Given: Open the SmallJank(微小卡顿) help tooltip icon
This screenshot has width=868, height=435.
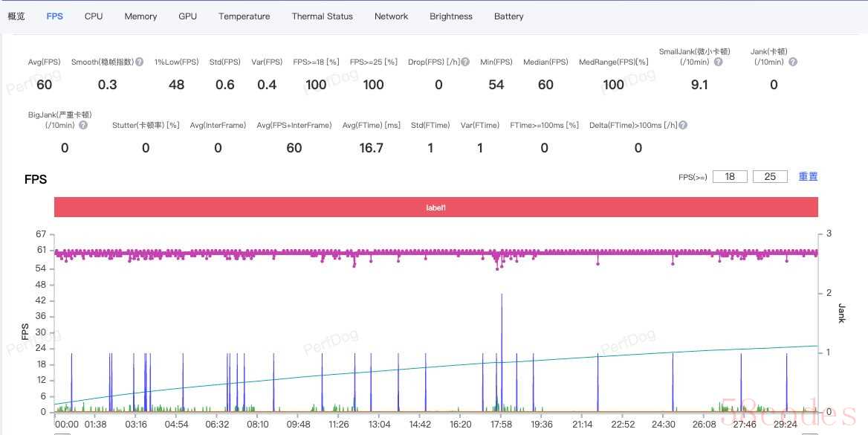Looking at the screenshot, I should (x=718, y=62).
